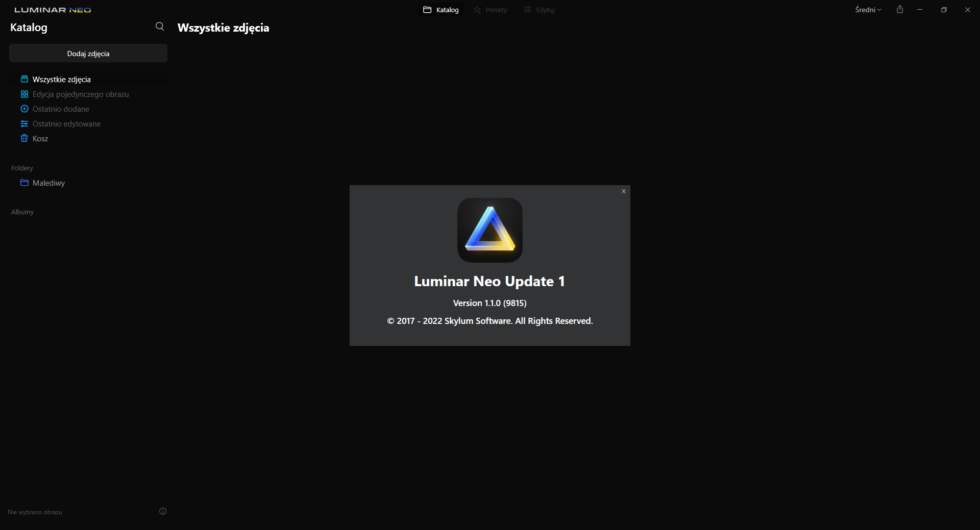Click the Wszystkie zdjęcia page heading
This screenshot has width=980, height=530.
coord(223,28)
